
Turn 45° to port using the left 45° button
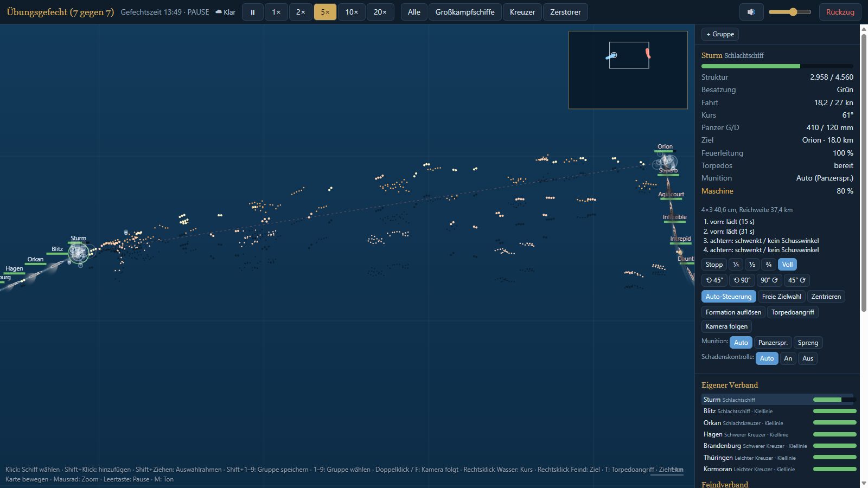[x=714, y=280]
